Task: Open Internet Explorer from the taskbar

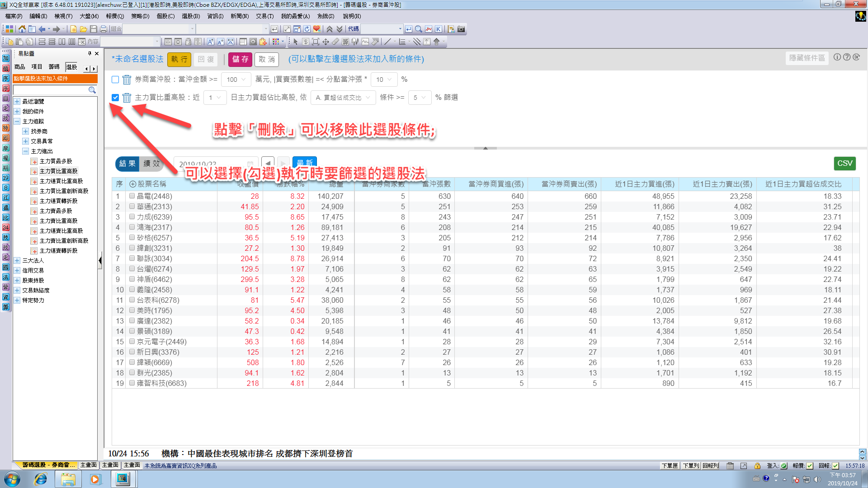Action: tap(41, 479)
